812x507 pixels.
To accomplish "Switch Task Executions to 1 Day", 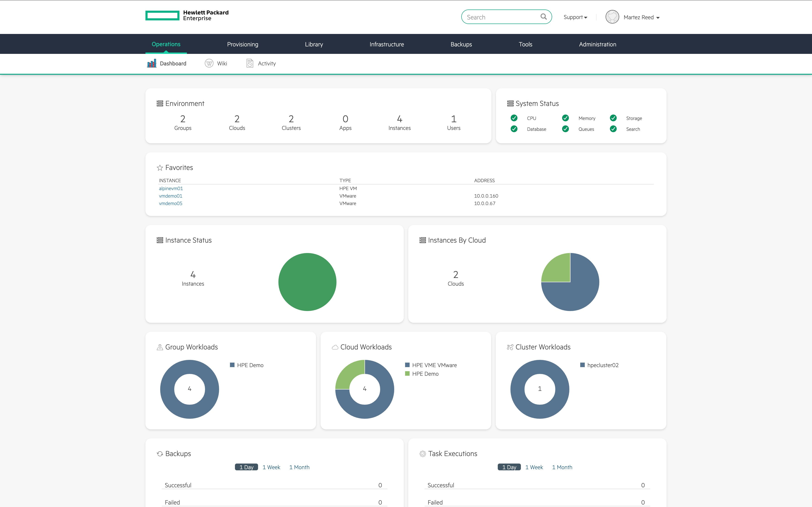I will 509,467.
